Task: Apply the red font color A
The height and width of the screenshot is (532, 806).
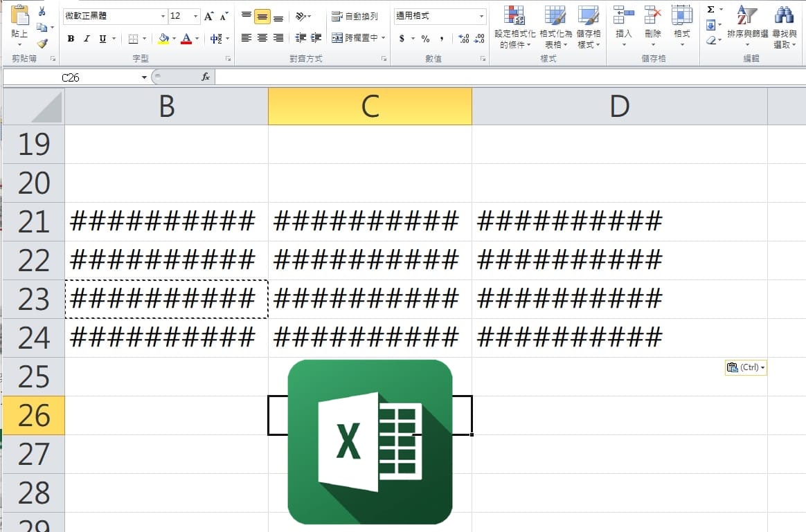Action: pos(186,39)
